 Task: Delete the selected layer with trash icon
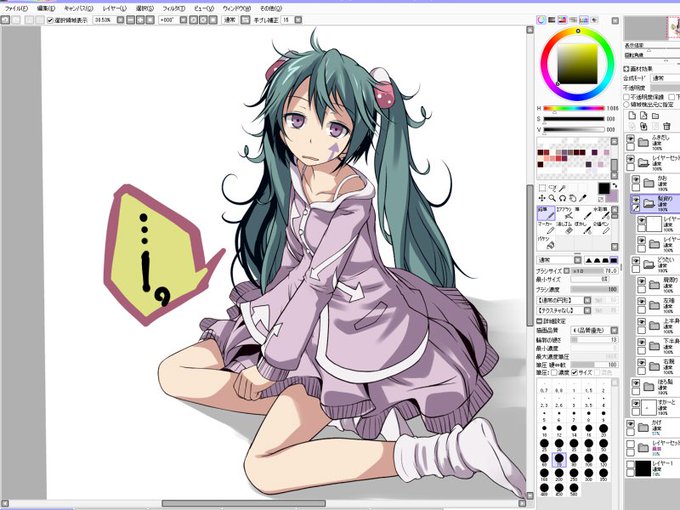point(667,126)
